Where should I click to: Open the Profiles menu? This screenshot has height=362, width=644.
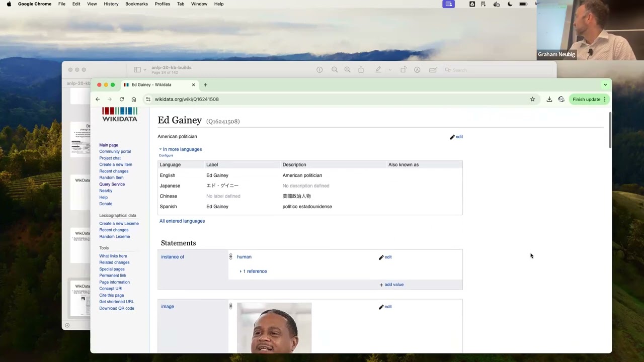pos(162,4)
